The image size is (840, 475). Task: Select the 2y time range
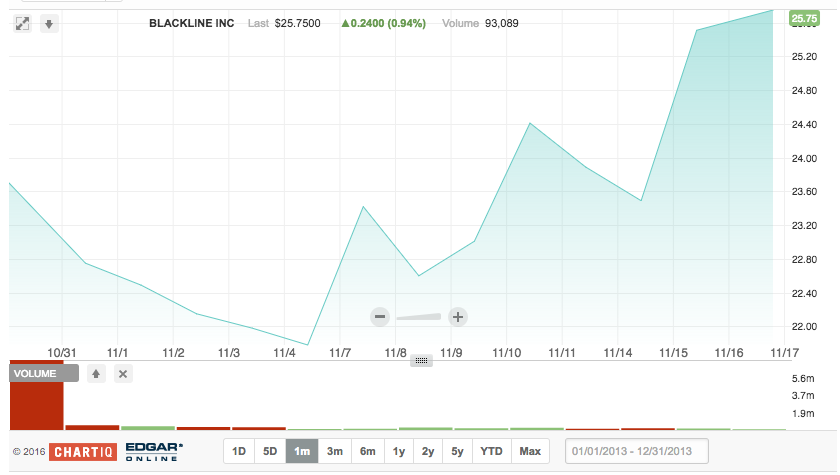(428, 451)
